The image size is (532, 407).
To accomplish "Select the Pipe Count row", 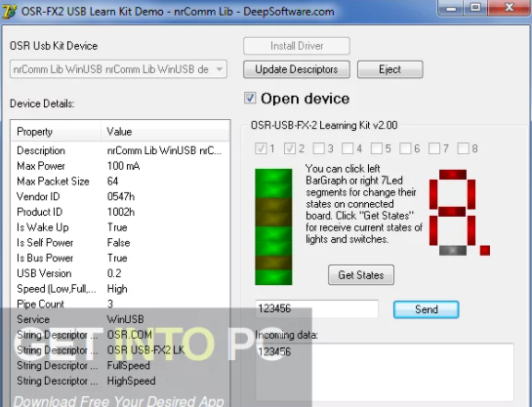I will (x=120, y=304).
